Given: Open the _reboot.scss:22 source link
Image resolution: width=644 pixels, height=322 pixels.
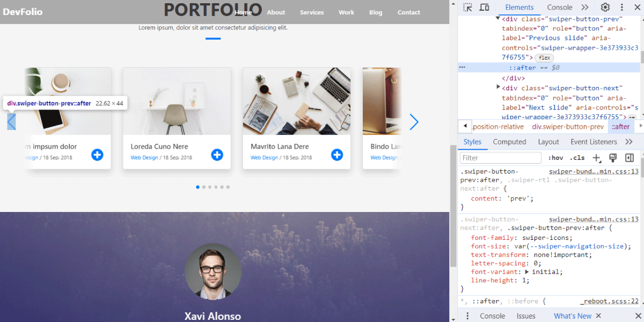Looking at the screenshot, I should [x=609, y=302].
